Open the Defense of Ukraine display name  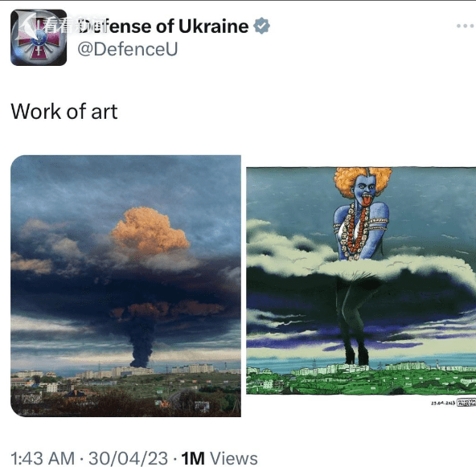coord(164,26)
